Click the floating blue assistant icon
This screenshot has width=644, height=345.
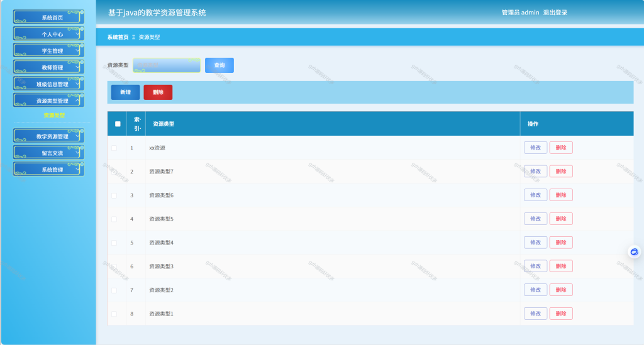coord(634,252)
